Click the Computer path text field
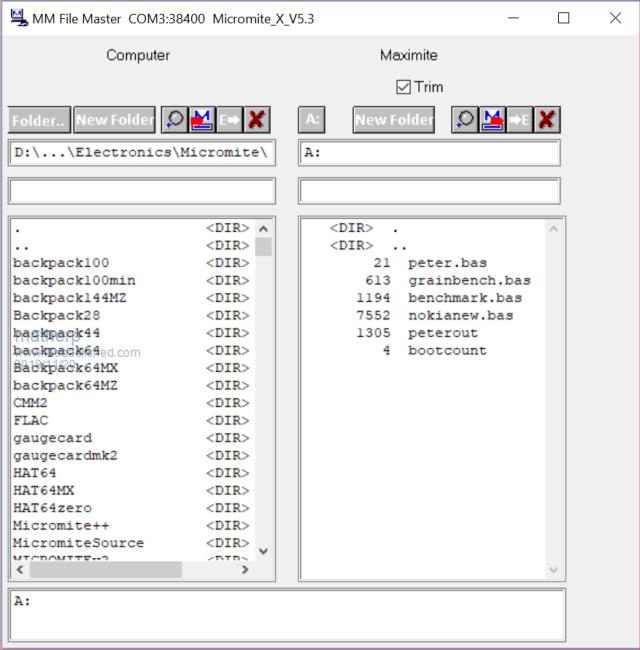640x650 pixels. pos(141,153)
